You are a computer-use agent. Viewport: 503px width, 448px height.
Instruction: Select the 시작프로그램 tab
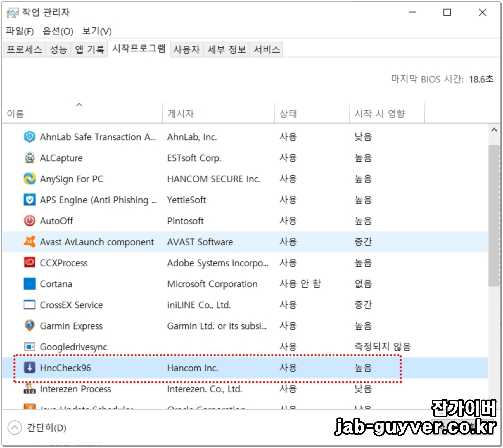pyautogui.click(x=139, y=49)
